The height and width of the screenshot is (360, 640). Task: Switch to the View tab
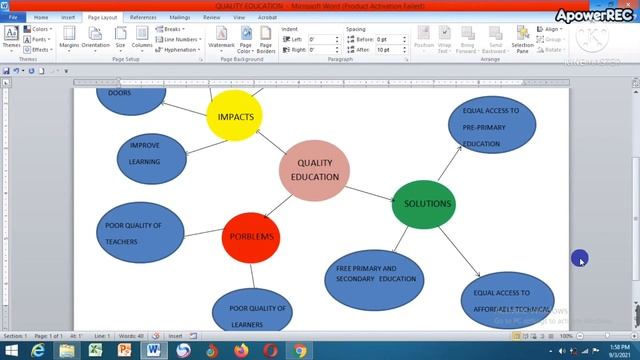239,18
